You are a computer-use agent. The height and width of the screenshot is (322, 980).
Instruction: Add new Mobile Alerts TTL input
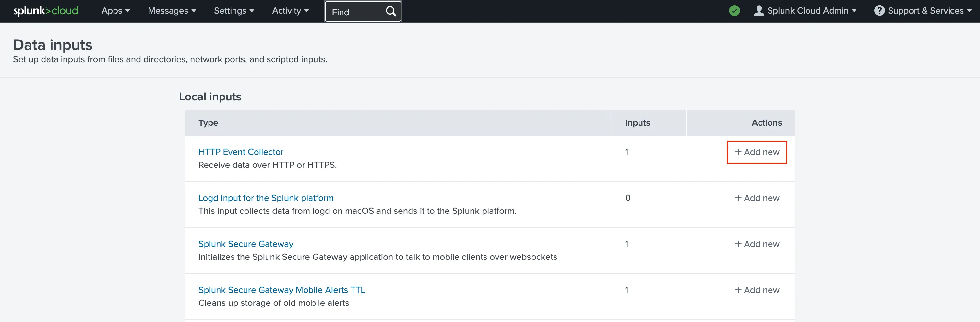pos(757,290)
